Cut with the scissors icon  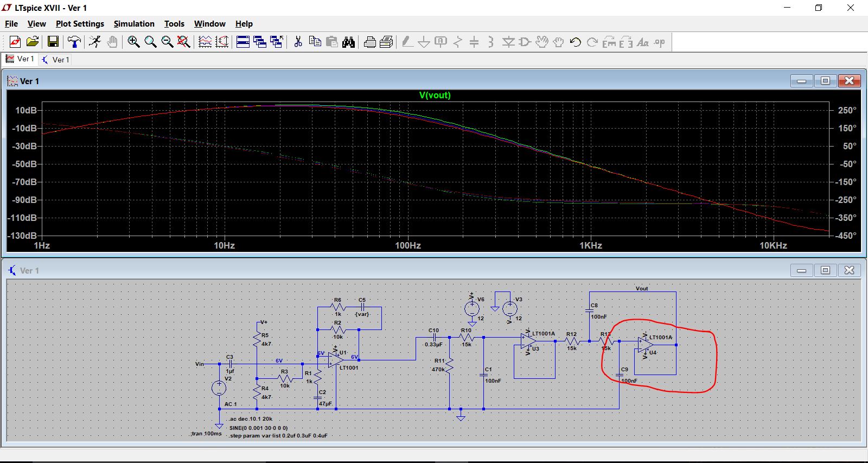coord(298,42)
